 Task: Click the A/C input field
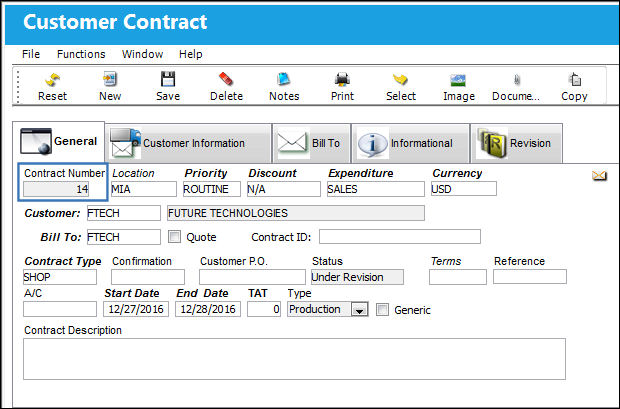(x=60, y=309)
